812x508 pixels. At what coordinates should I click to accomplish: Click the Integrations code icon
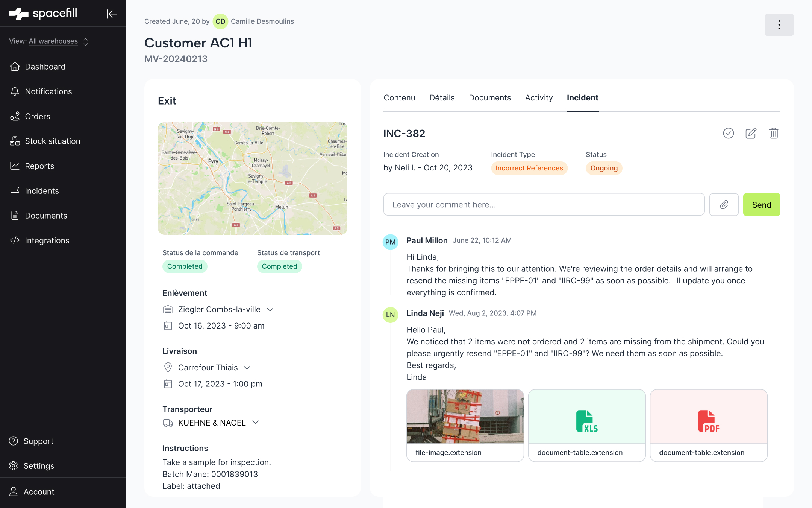click(x=15, y=240)
